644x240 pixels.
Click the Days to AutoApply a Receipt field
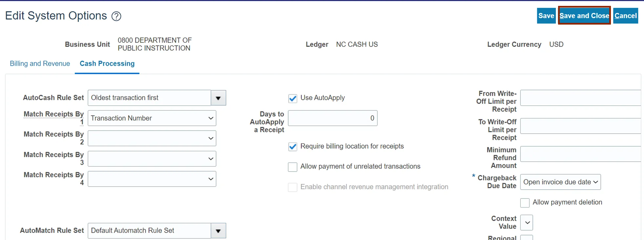click(x=332, y=118)
